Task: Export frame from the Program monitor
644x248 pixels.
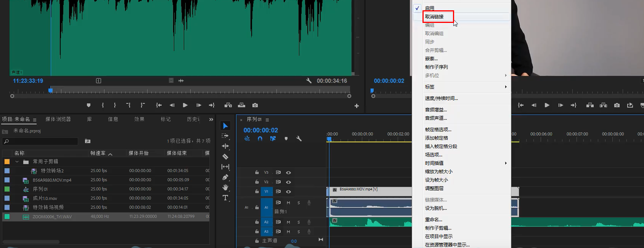Action: pyautogui.click(x=617, y=105)
